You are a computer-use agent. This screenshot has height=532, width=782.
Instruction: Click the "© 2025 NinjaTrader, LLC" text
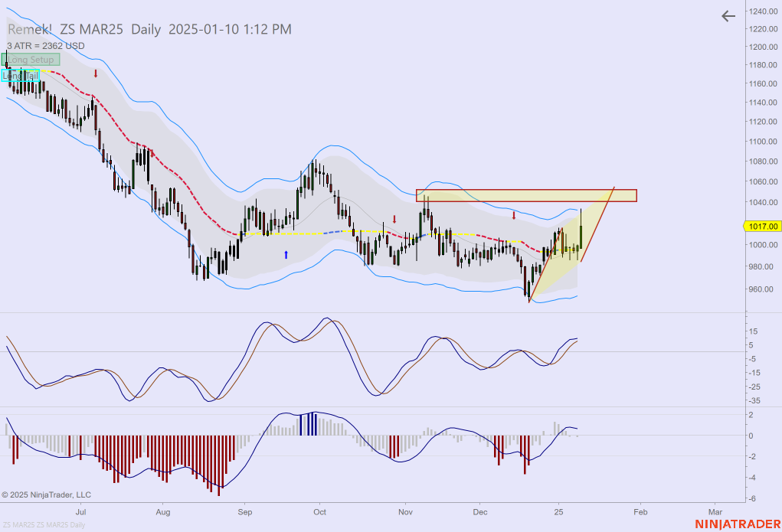pyautogui.click(x=47, y=494)
